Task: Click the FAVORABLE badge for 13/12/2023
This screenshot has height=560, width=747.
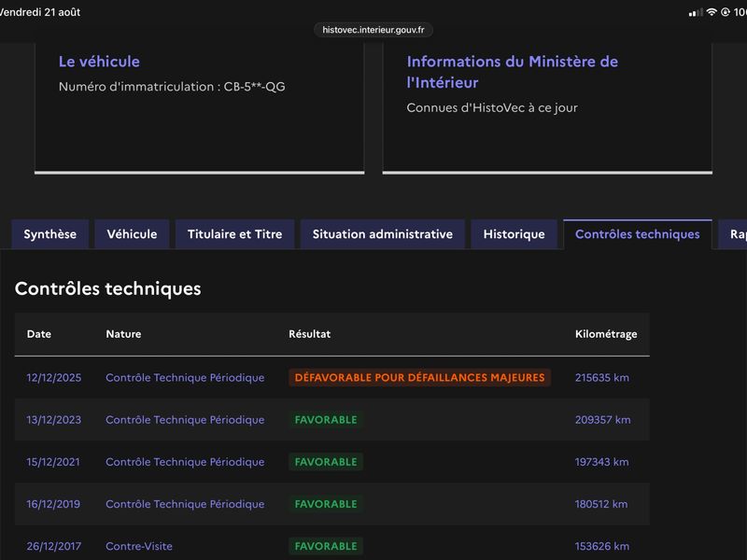Action: click(326, 420)
